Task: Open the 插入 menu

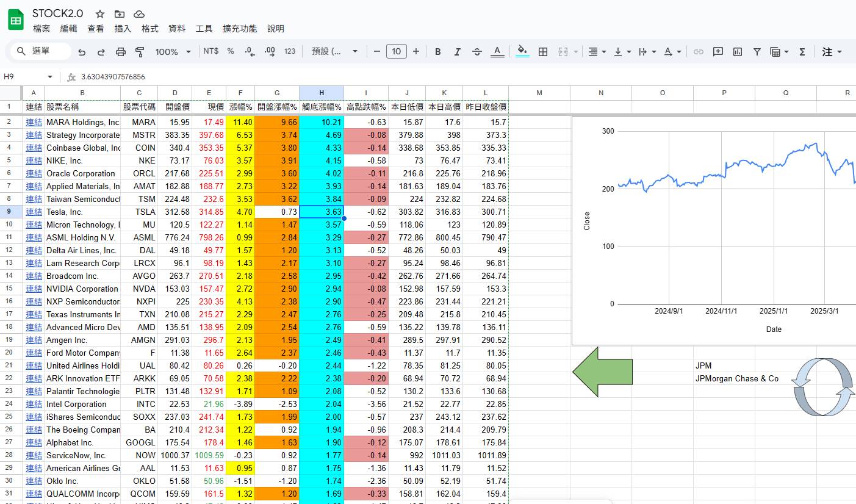Action: [123, 29]
